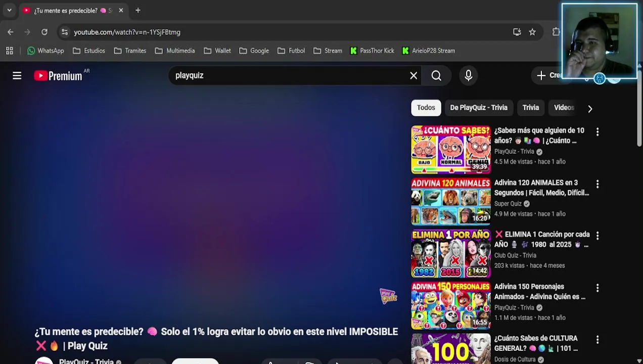
Task: View site information icon in address bar
Action: 64,32
